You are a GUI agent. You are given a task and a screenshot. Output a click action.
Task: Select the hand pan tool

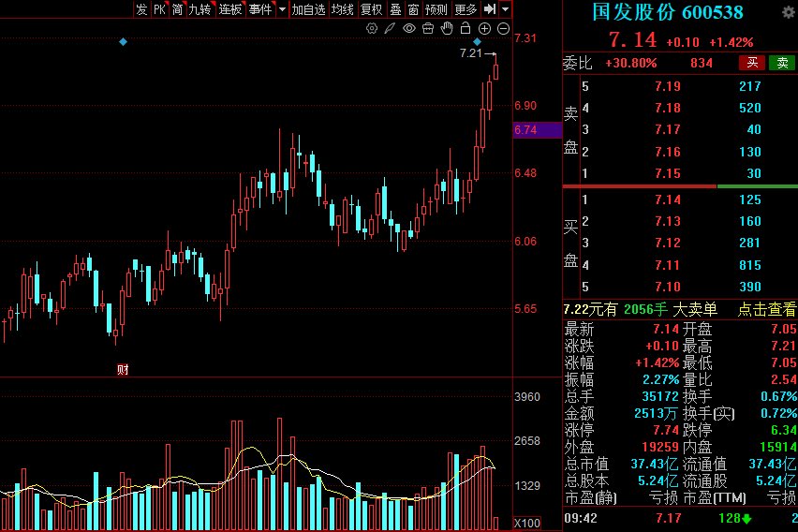(x=447, y=28)
